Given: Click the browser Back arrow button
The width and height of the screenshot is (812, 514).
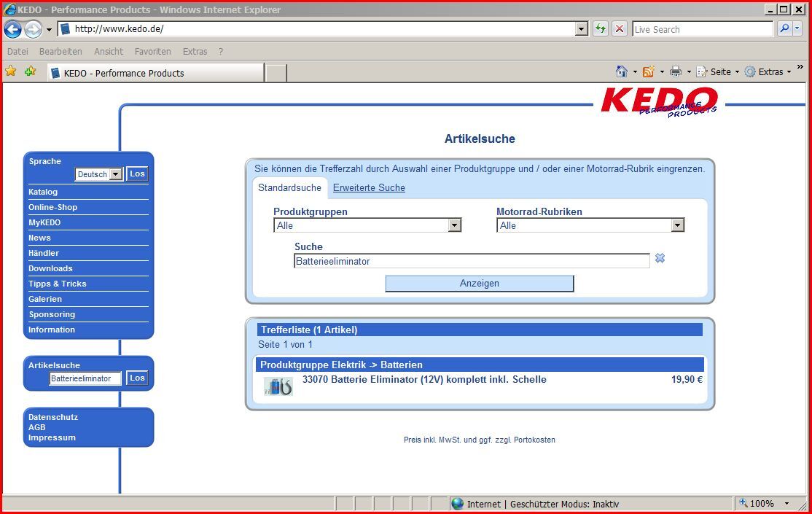Looking at the screenshot, I should pyautogui.click(x=12, y=29).
